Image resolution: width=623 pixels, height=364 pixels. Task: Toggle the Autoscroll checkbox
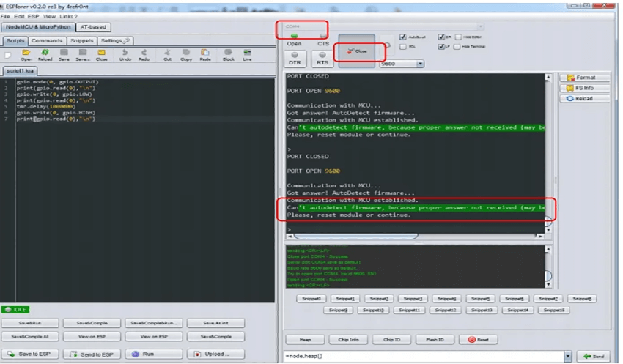click(403, 37)
